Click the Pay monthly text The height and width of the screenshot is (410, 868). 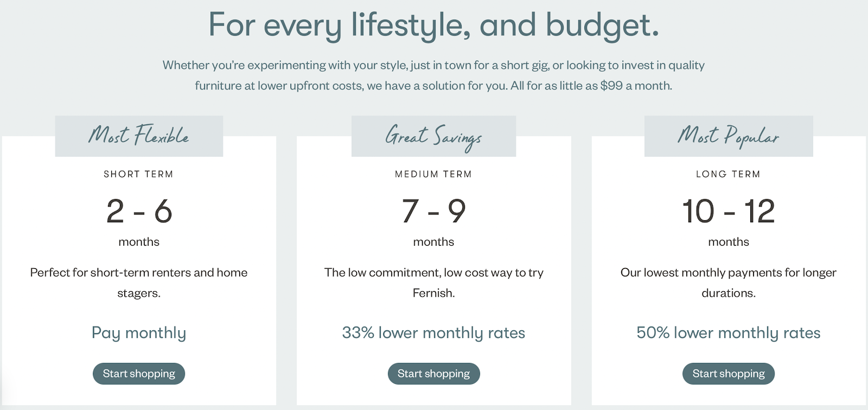[139, 332]
